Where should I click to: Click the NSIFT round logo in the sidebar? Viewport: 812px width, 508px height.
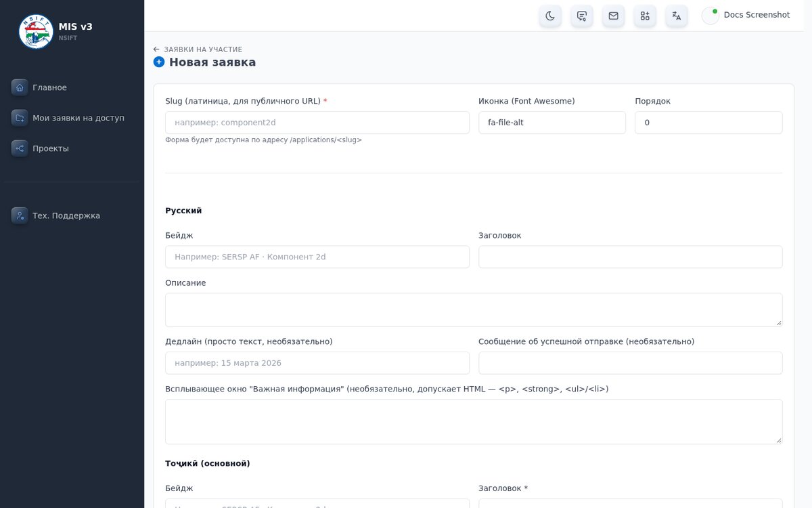[36, 31]
